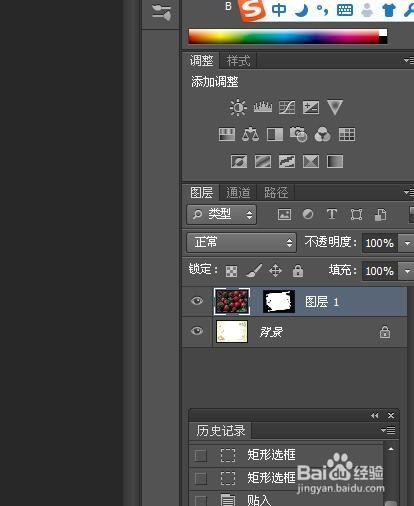The height and width of the screenshot is (506, 414).
Task: Switch to the 路径 tab
Action: coord(276,193)
